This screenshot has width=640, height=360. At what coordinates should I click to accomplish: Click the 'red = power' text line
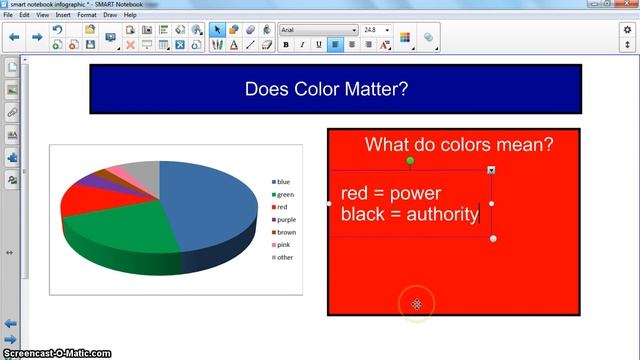click(x=391, y=193)
